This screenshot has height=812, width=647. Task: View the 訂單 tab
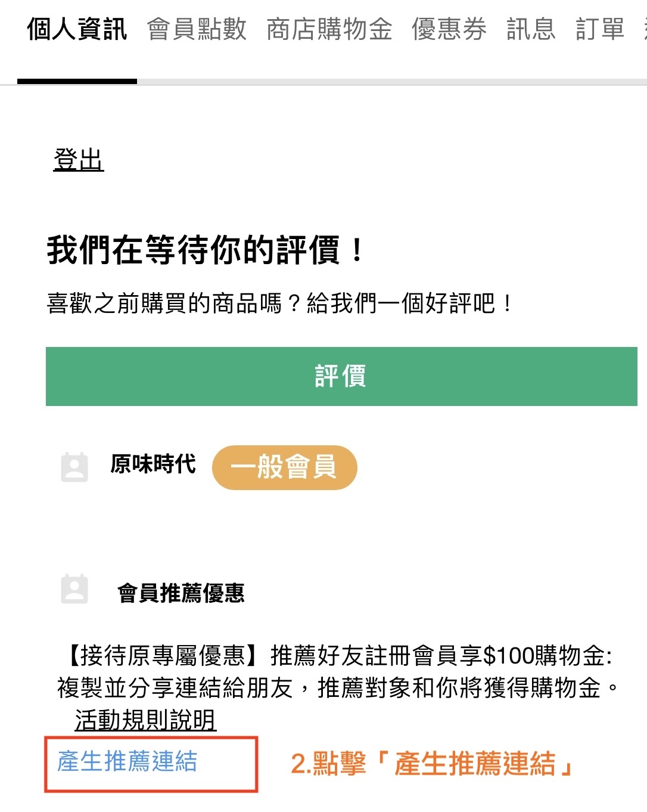[x=600, y=29]
